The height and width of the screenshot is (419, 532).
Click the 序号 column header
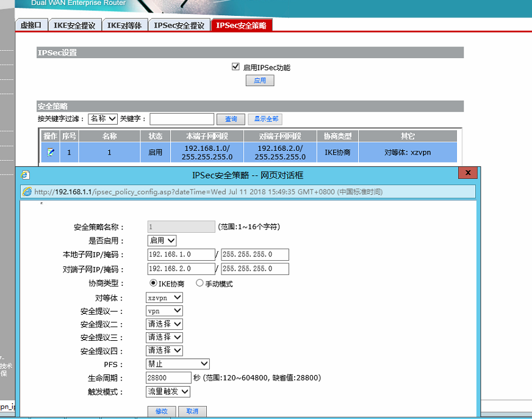pyautogui.click(x=69, y=136)
